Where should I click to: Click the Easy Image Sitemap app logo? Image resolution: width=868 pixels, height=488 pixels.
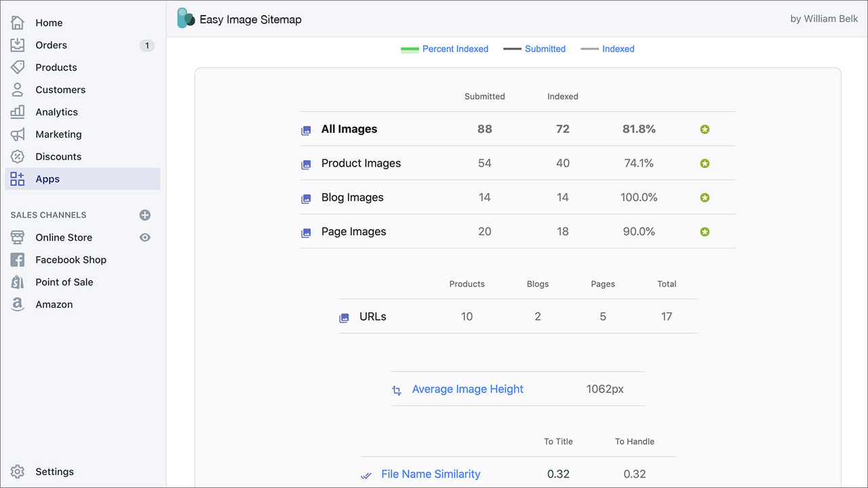pyautogui.click(x=185, y=18)
